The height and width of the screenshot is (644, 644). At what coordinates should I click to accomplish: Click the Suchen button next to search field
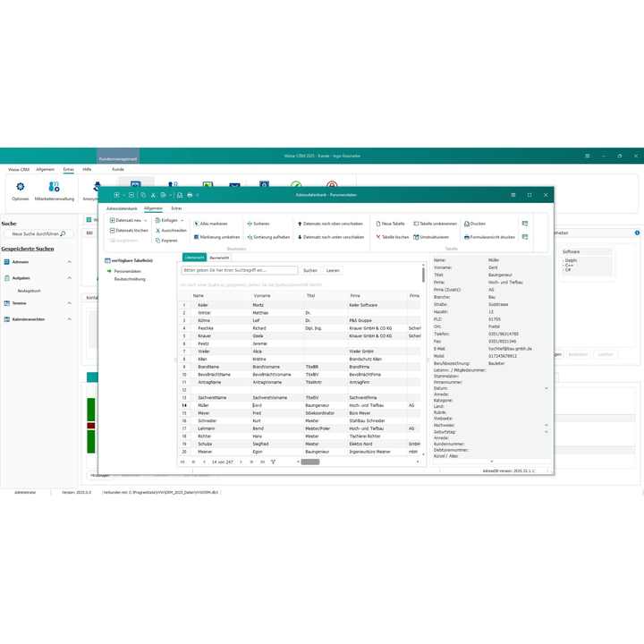310,271
